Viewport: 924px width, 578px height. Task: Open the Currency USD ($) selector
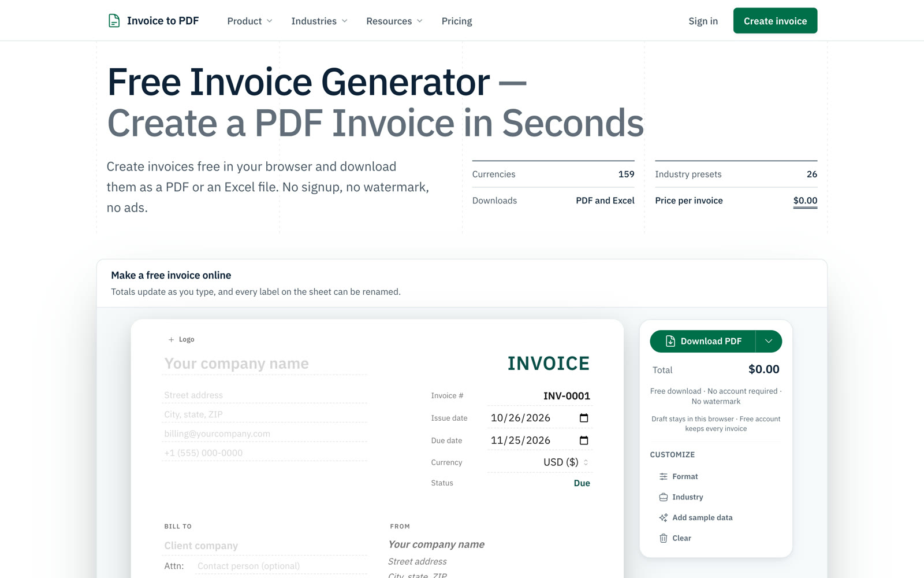539,462
